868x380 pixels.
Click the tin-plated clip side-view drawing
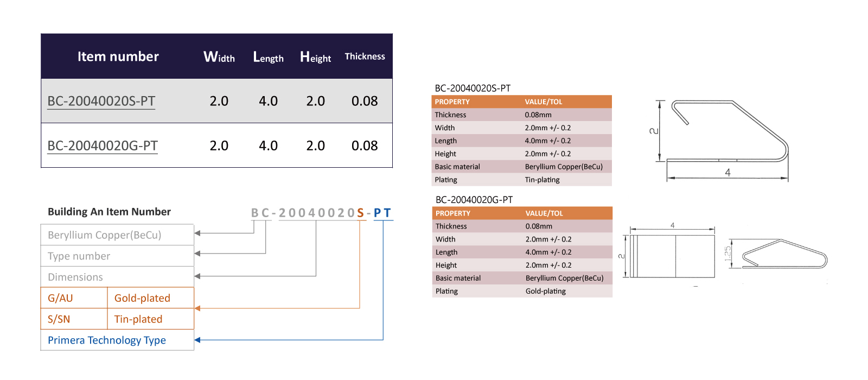pos(722,140)
